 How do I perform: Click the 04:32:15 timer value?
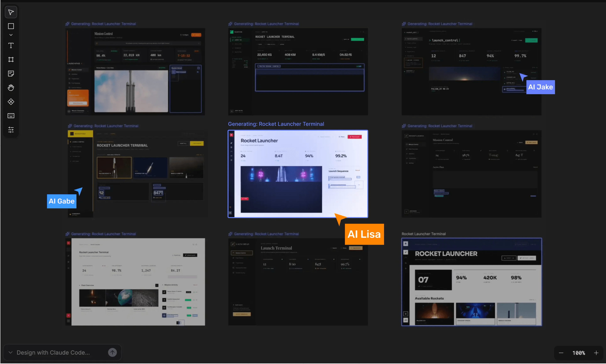click(x=346, y=55)
